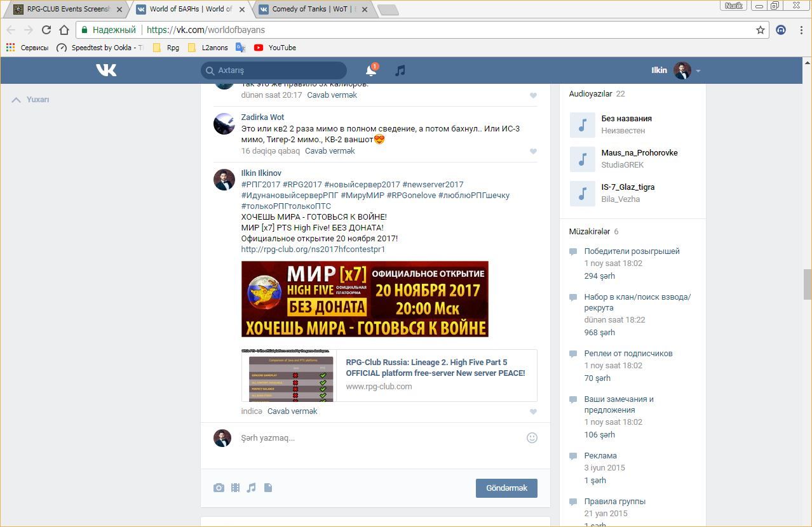Play the IS-7_Glaz_tigra track
Image resolution: width=812 pixels, height=527 pixels.
582,194
